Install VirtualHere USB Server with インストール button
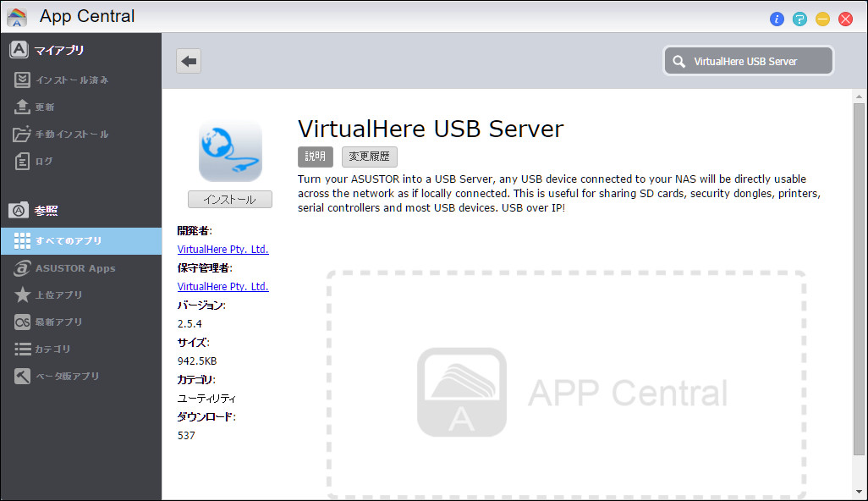 click(x=229, y=198)
